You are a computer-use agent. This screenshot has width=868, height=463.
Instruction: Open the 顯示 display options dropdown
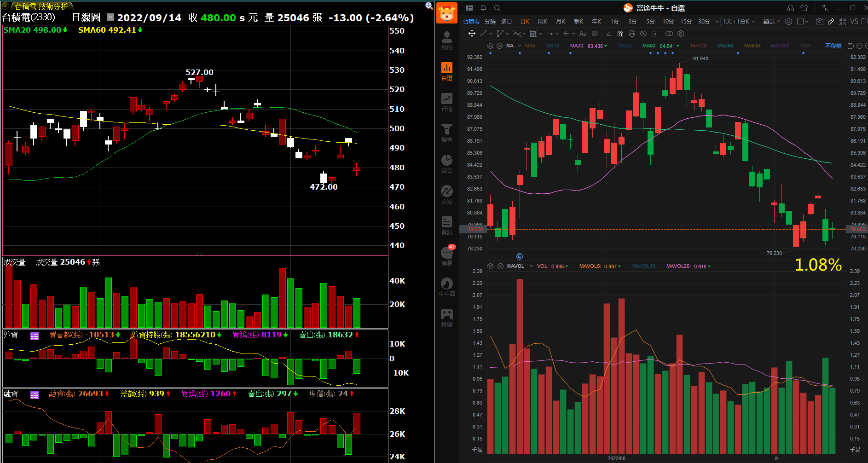coord(771,22)
